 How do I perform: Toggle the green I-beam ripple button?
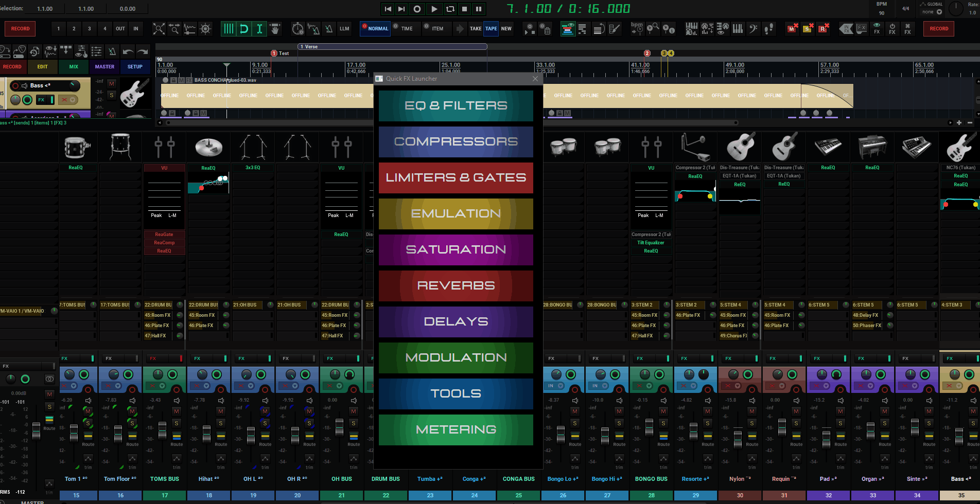coord(259,29)
